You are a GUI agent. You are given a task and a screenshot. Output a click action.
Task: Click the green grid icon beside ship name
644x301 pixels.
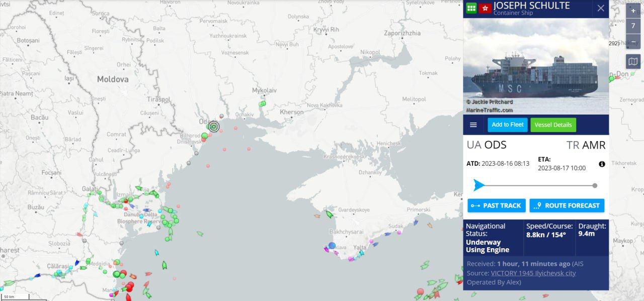(x=471, y=8)
